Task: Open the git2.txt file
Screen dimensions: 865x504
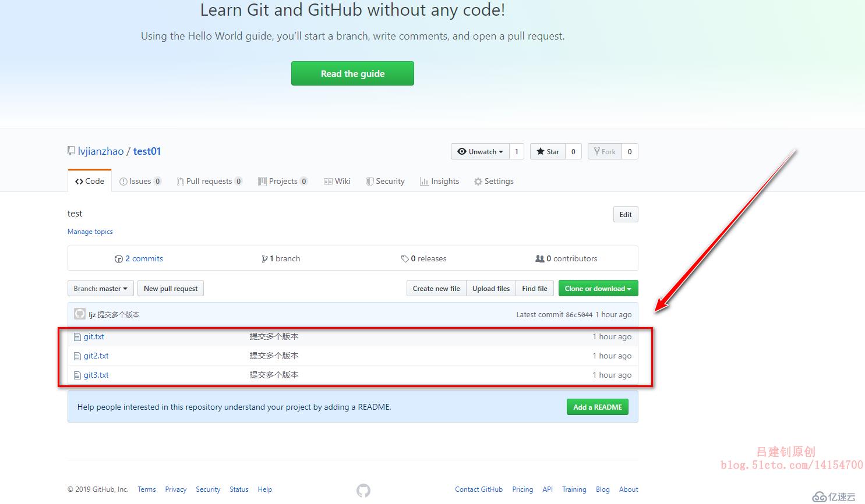Action: pos(96,356)
